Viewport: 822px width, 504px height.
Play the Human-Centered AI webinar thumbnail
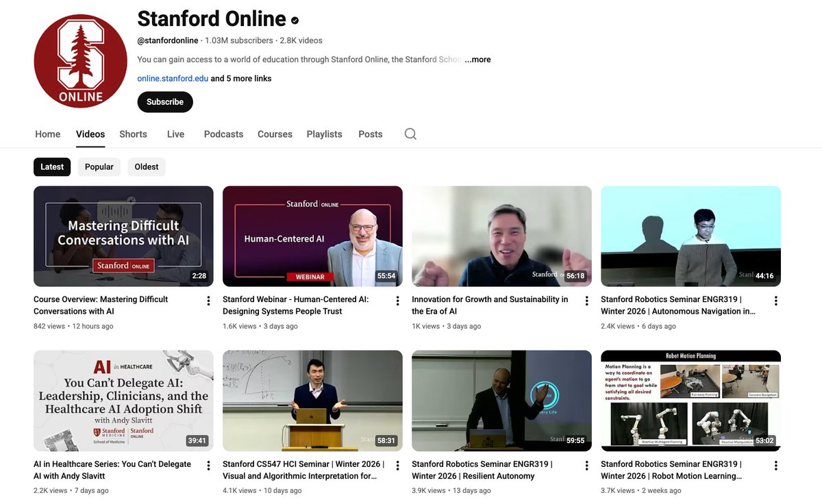[312, 236]
